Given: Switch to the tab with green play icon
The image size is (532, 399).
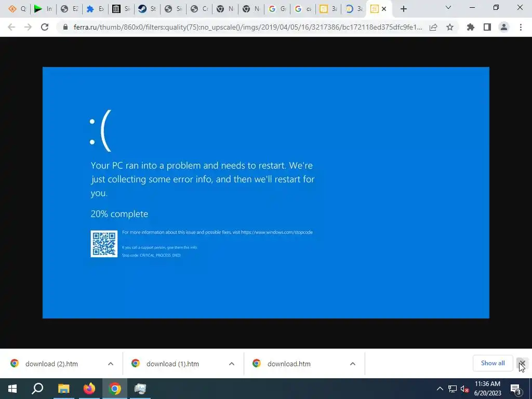Looking at the screenshot, I should point(43,9).
